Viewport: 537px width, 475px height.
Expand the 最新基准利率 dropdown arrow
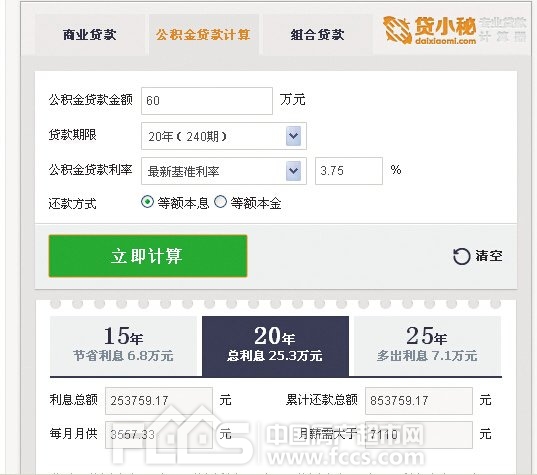pyautogui.click(x=294, y=171)
